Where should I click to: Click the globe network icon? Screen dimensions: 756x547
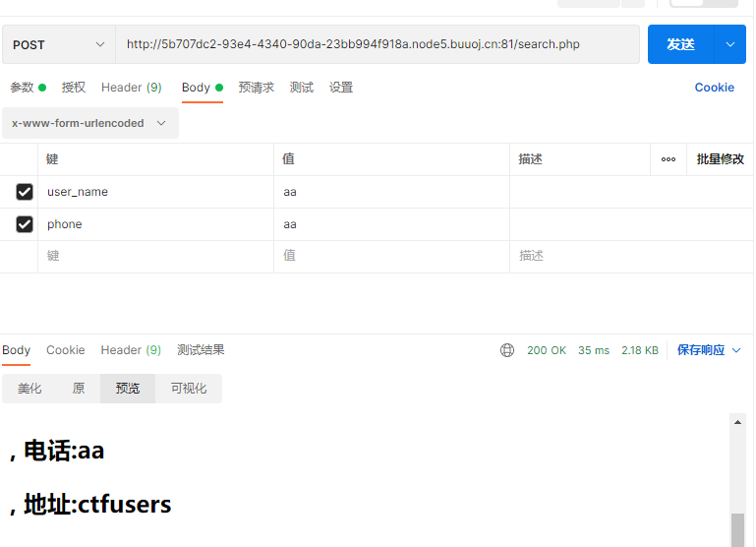[507, 350]
